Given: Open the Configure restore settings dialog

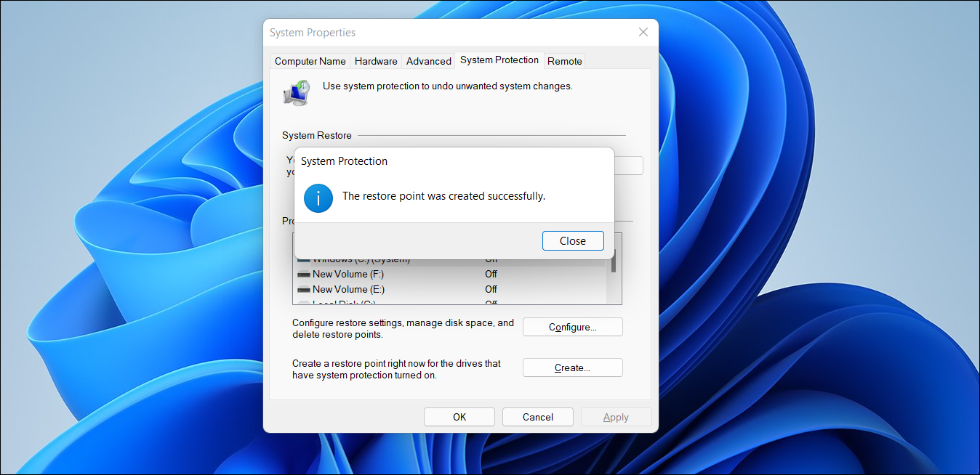Looking at the screenshot, I should click(x=572, y=327).
